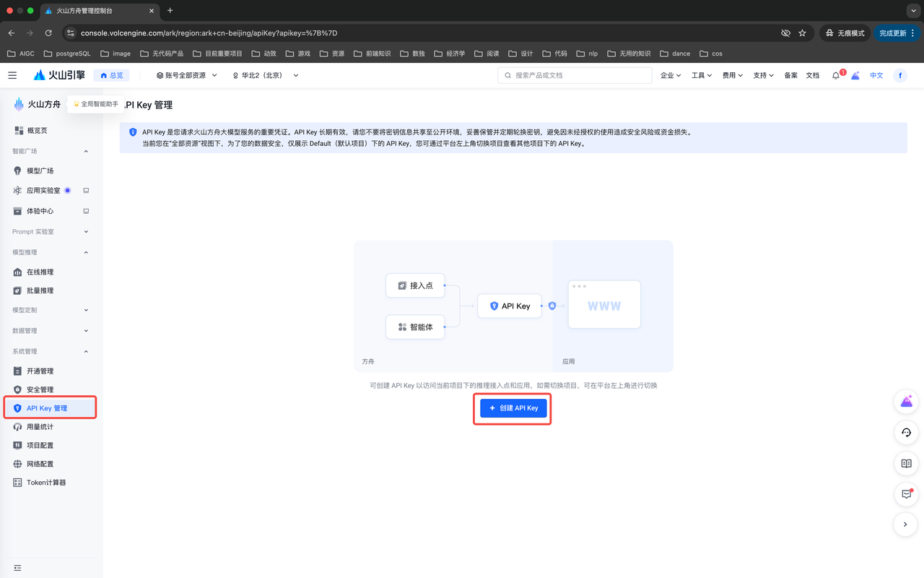Select the 火山方舟管理控制台 tab
The width and height of the screenshot is (924, 578).
click(100, 11)
